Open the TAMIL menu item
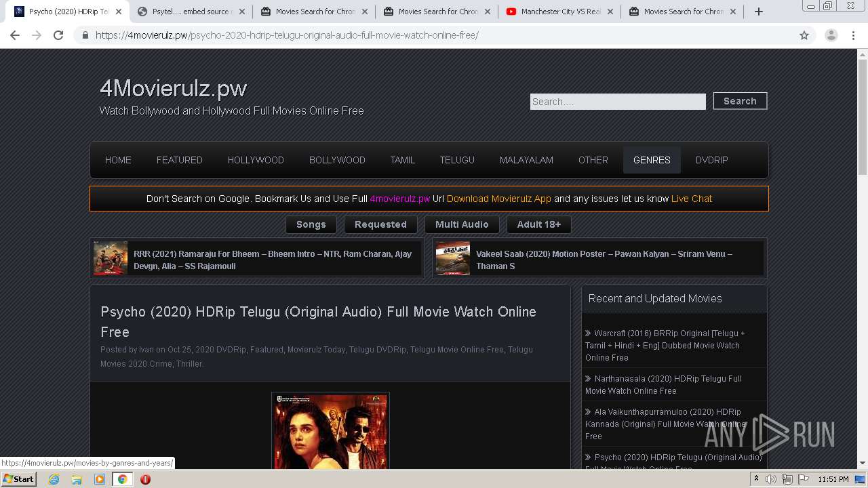The width and height of the screenshot is (868, 488). click(x=402, y=160)
